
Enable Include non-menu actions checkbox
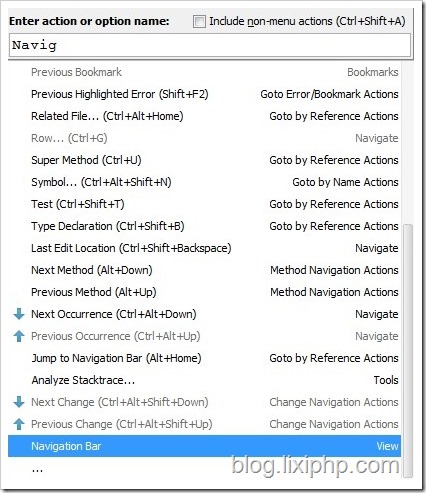pyautogui.click(x=199, y=22)
